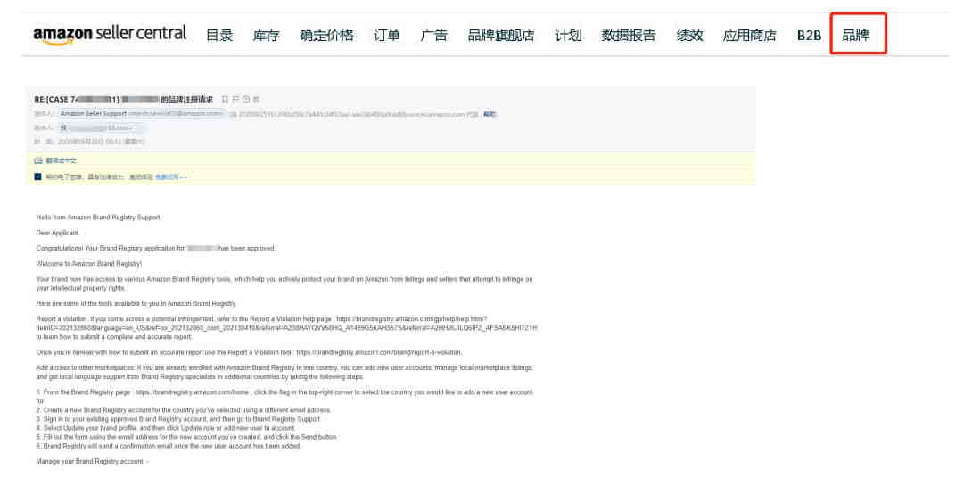
Task: Click the "Hello from Amazon Brand Registry Support" line
Action: (98, 218)
